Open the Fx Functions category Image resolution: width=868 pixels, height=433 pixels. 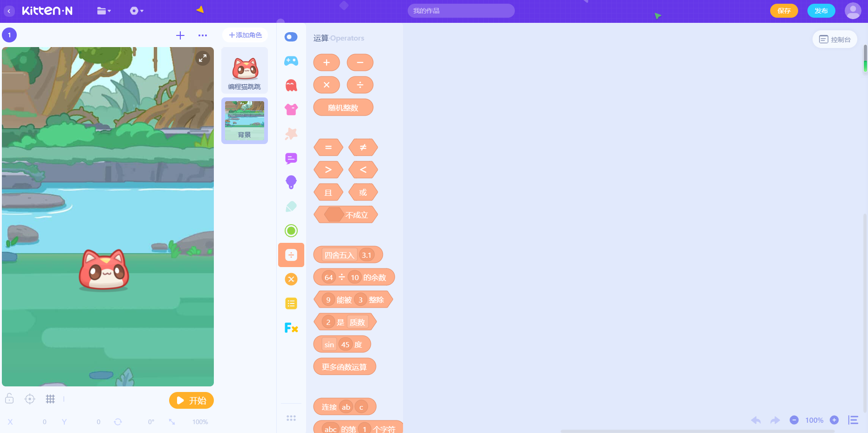click(291, 328)
